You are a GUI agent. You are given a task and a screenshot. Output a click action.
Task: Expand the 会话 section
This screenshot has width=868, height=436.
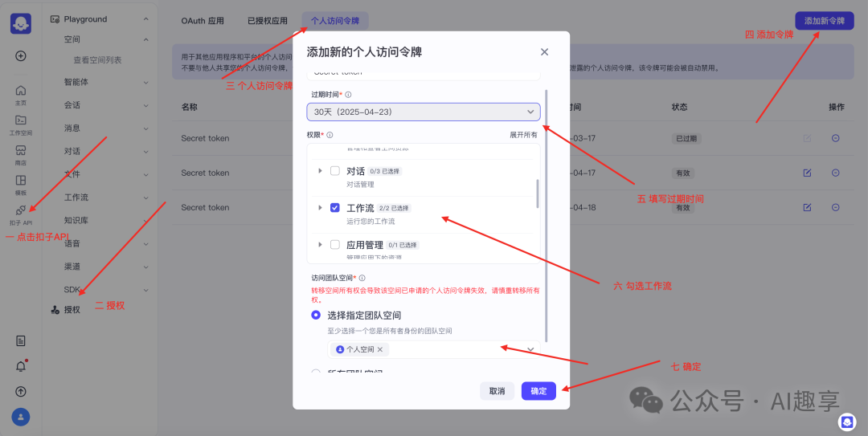[146, 105]
